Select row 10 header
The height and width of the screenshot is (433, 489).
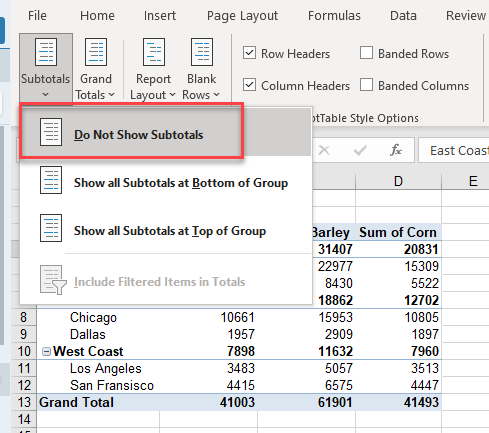pyautogui.click(x=24, y=351)
